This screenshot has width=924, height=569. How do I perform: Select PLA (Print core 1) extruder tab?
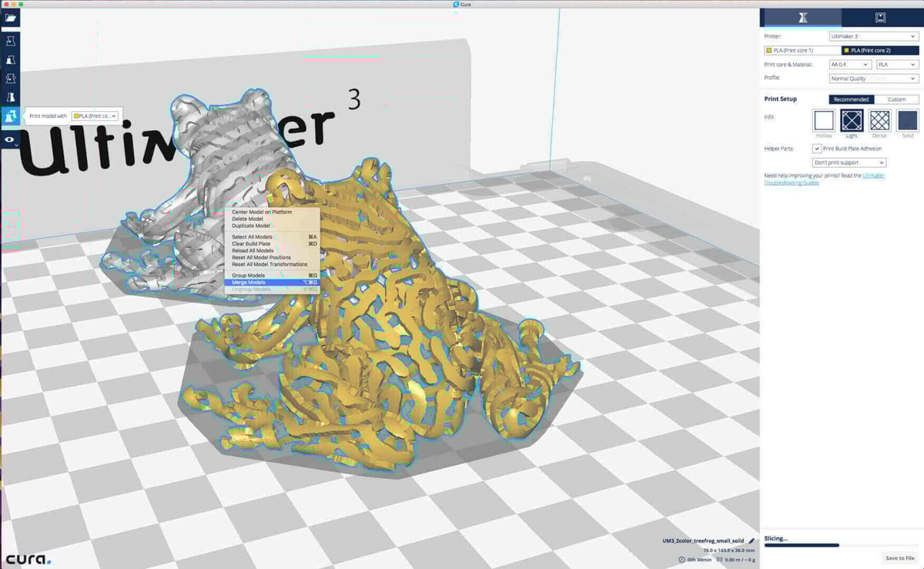[x=802, y=50]
